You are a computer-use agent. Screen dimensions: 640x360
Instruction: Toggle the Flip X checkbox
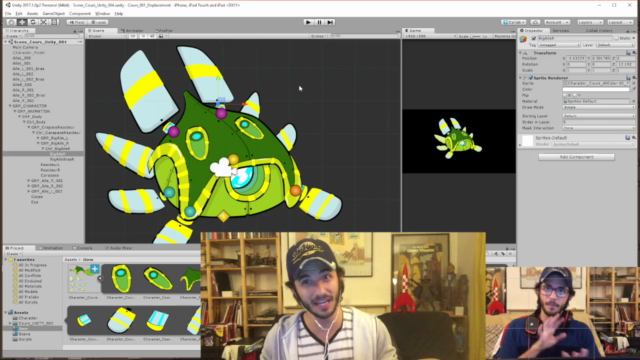[x=565, y=95]
